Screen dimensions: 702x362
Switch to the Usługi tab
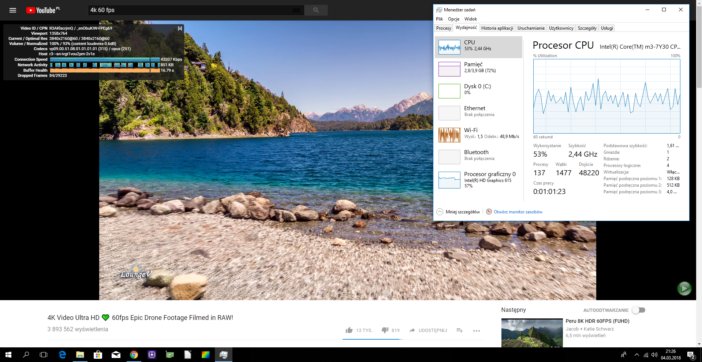pyautogui.click(x=607, y=28)
